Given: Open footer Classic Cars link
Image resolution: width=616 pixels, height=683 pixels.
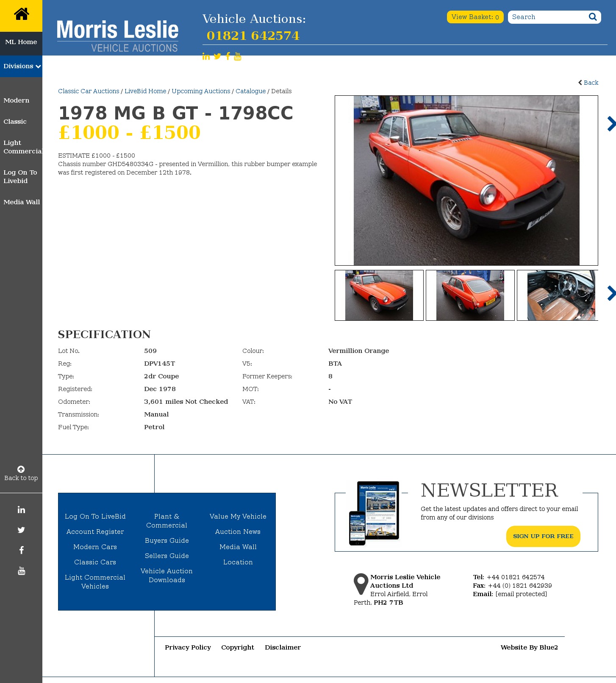Looking at the screenshot, I should pyautogui.click(x=95, y=562).
